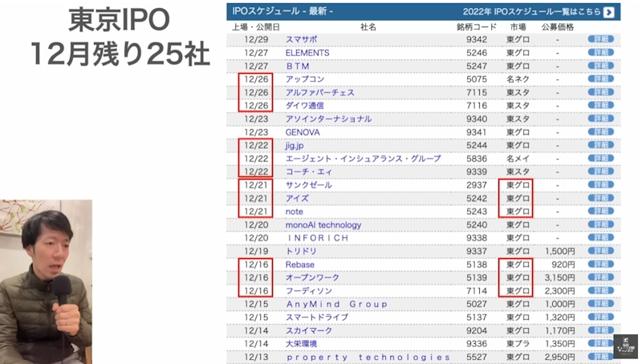Click the 上場・公開日 column header
The width and height of the screenshot is (642, 364).
[256, 27]
